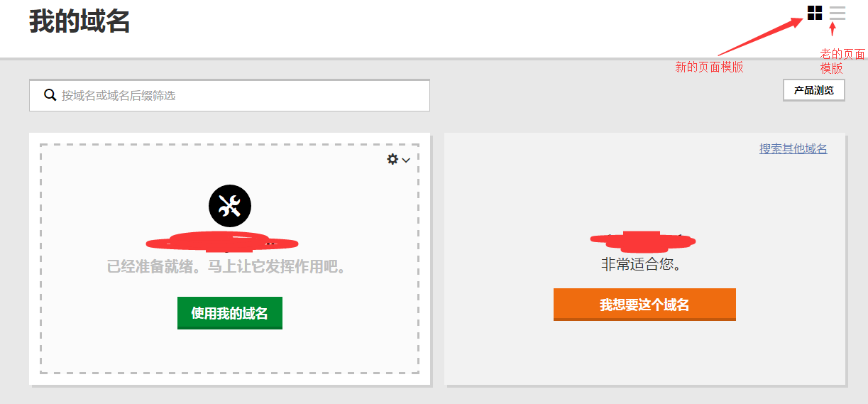Click the long red arrow annotation
The image size is (868, 404).
coord(759,36)
